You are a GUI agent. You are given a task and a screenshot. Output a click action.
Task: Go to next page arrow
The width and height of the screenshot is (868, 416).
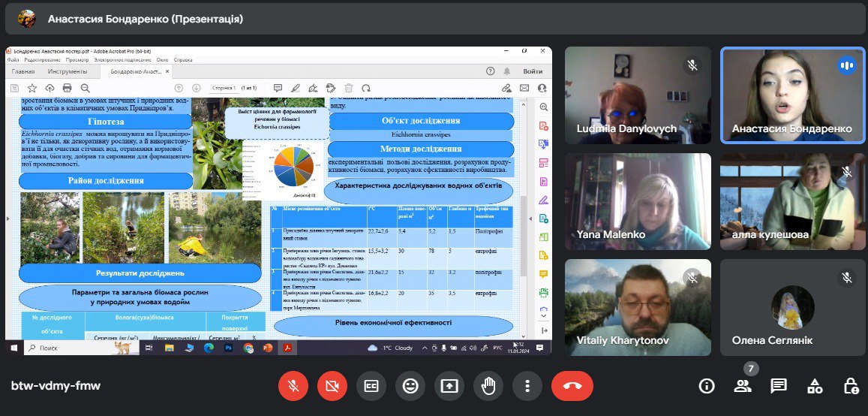196,88
